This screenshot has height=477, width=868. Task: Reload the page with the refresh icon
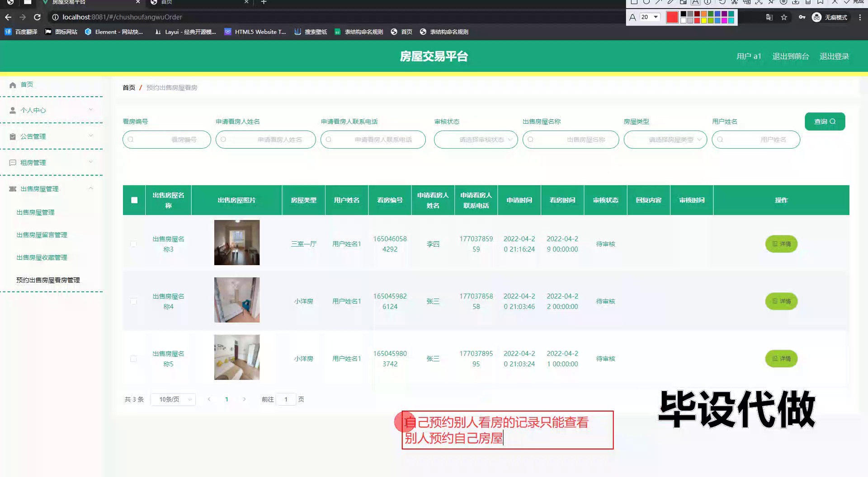[x=38, y=17]
